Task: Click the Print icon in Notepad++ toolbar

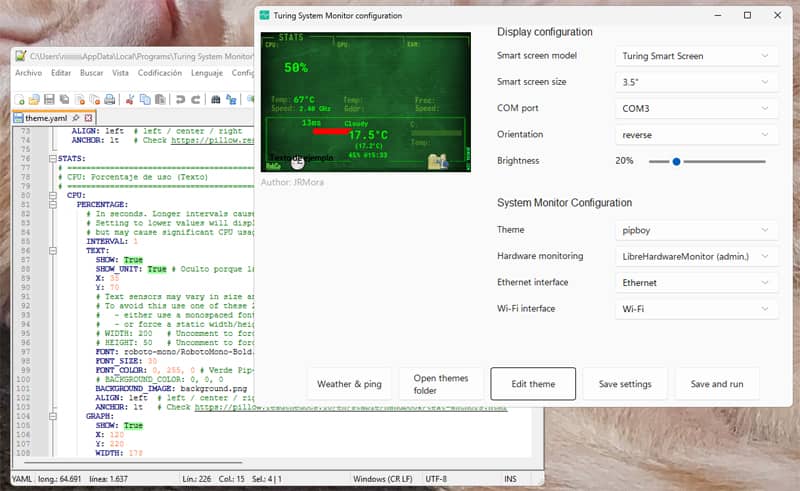Action: [x=109, y=100]
